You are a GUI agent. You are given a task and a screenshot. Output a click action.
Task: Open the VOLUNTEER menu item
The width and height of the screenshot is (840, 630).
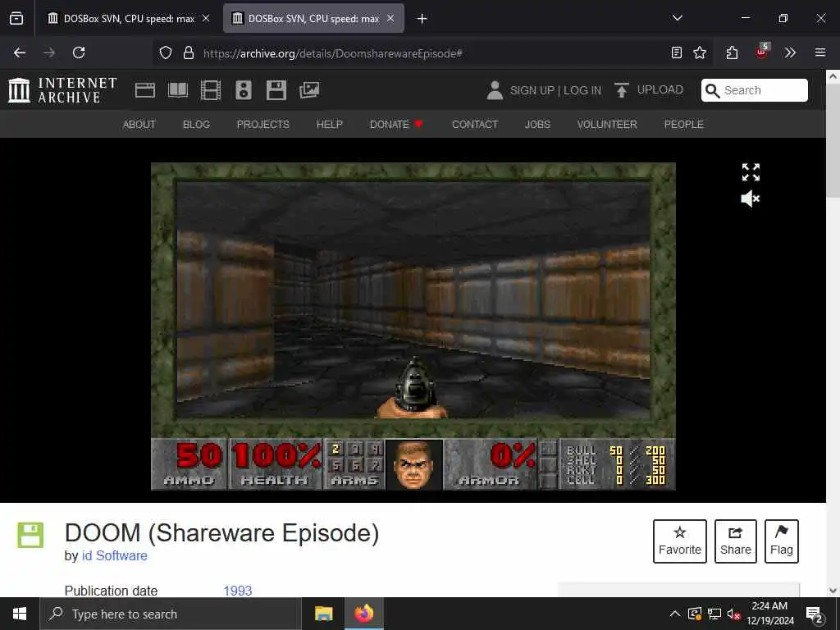point(607,125)
